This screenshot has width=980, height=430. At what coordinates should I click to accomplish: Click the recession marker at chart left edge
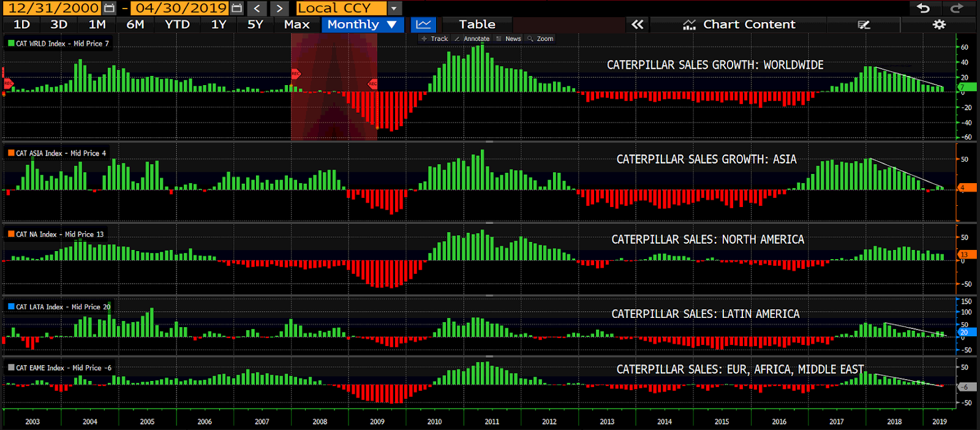(7, 83)
